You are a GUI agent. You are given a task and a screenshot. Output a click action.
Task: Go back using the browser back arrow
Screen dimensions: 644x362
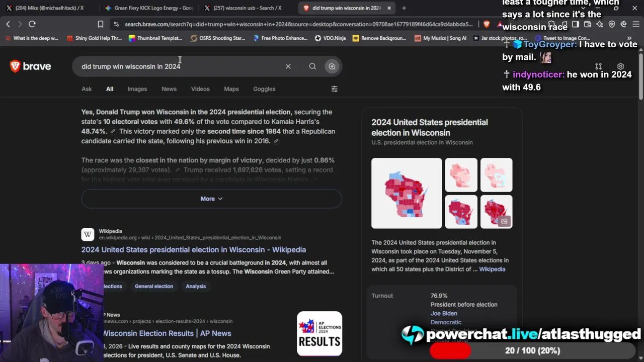pyautogui.click(x=8, y=24)
